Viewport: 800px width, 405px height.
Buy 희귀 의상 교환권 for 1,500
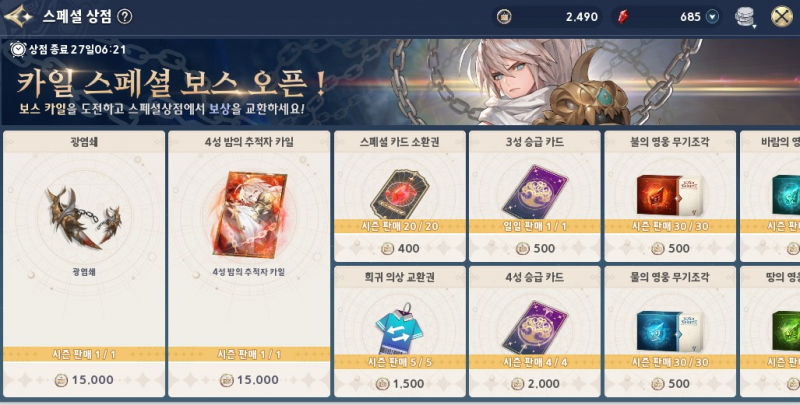coord(399,384)
